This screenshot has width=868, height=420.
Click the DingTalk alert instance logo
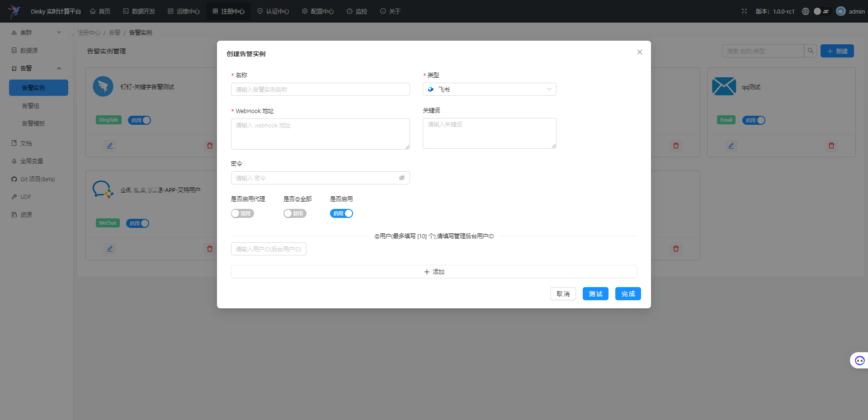(x=103, y=86)
